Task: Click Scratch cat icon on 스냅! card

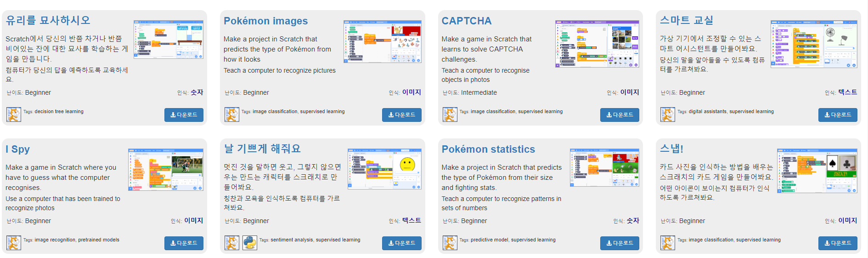Action: [x=668, y=243]
